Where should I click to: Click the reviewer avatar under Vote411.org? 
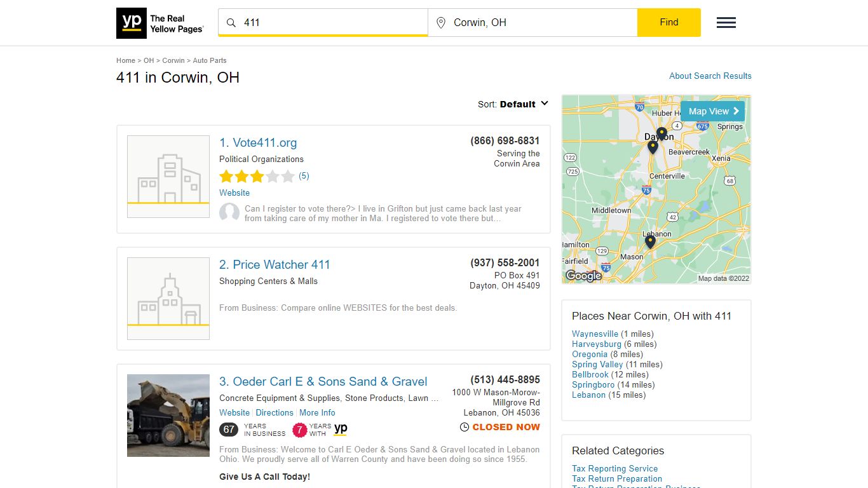point(229,213)
